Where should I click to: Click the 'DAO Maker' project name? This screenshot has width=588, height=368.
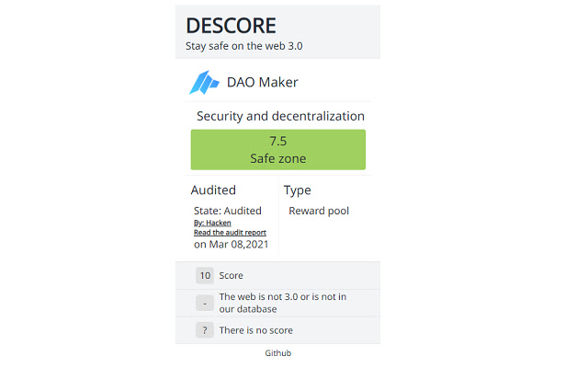[263, 83]
